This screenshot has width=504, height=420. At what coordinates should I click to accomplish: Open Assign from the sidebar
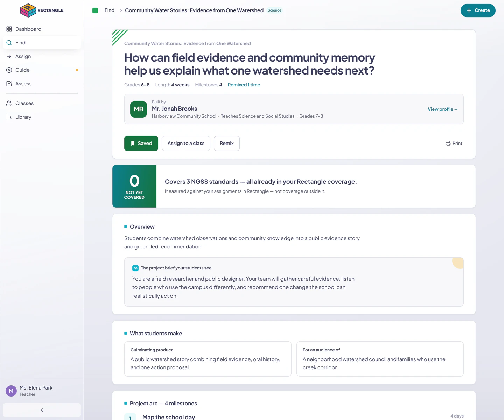(x=42, y=56)
